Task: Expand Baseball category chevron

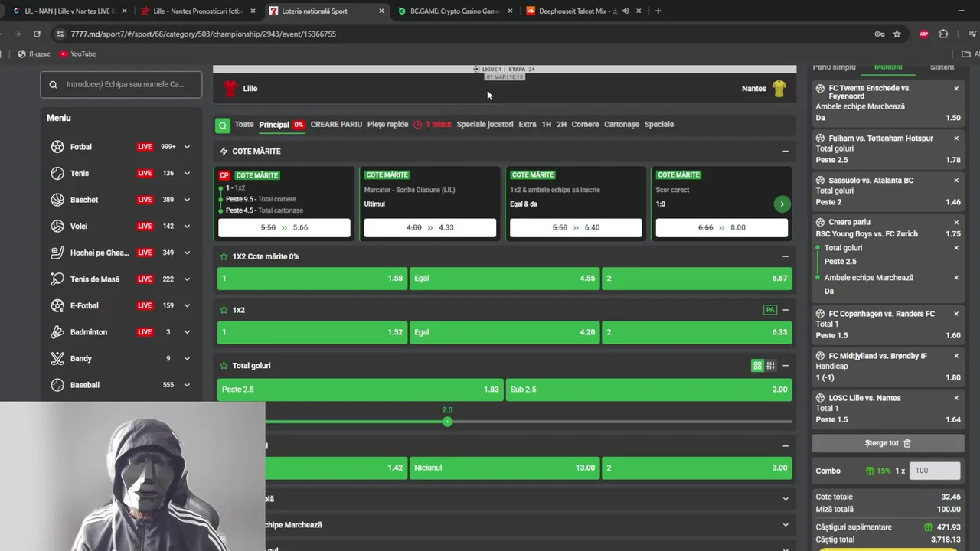Action: tap(187, 385)
